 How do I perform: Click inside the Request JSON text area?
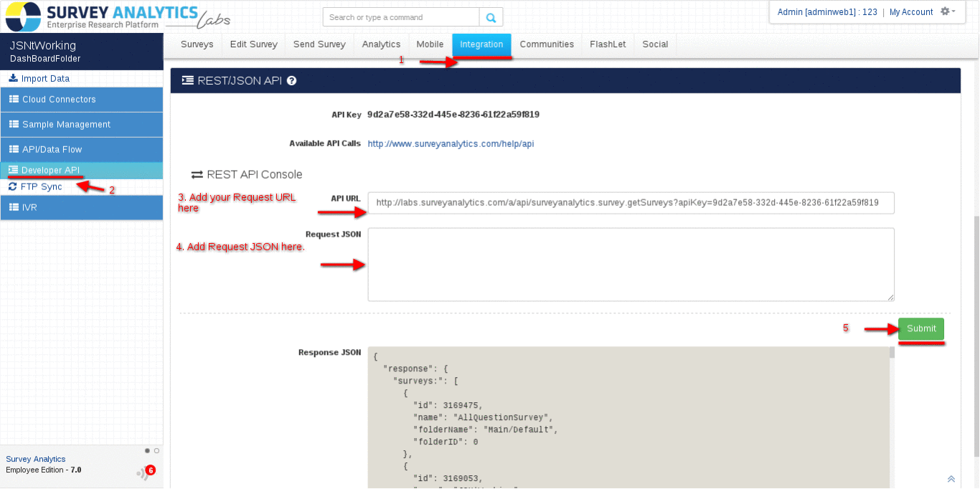pos(630,264)
